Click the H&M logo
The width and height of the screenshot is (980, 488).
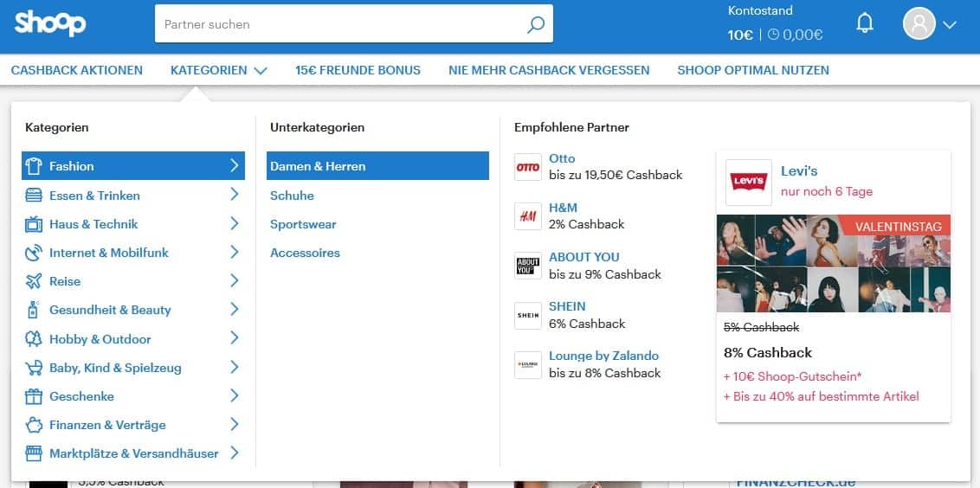528,216
